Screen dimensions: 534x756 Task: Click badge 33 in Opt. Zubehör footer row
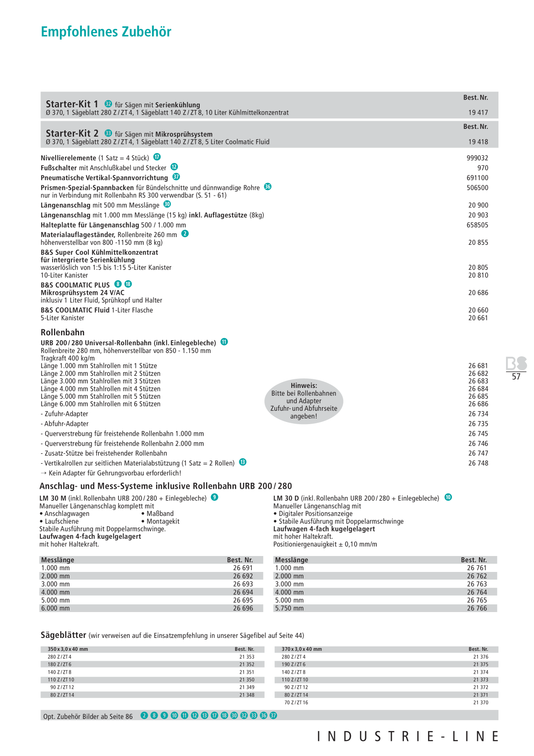(x=254, y=715)
